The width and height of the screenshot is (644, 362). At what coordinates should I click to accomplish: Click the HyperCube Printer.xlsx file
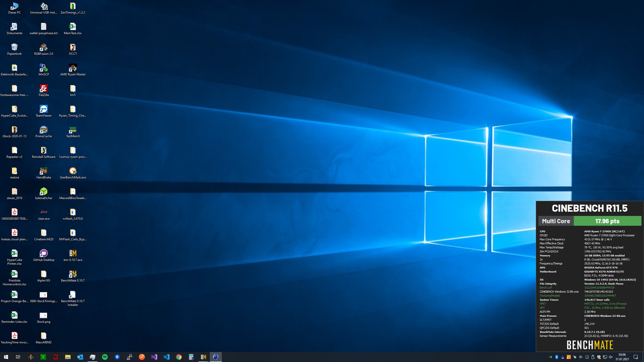pyautogui.click(x=14, y=257)
